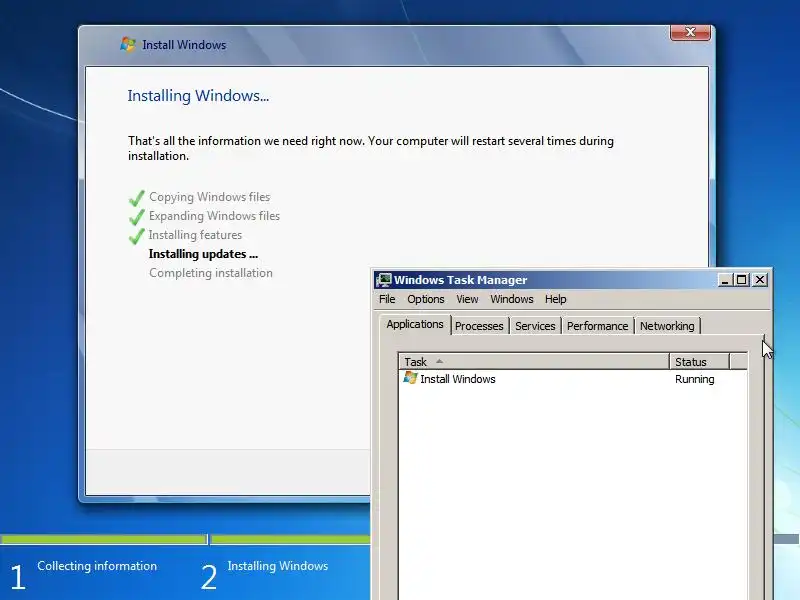Click the Task column sort arrow

tap(439, 361)
